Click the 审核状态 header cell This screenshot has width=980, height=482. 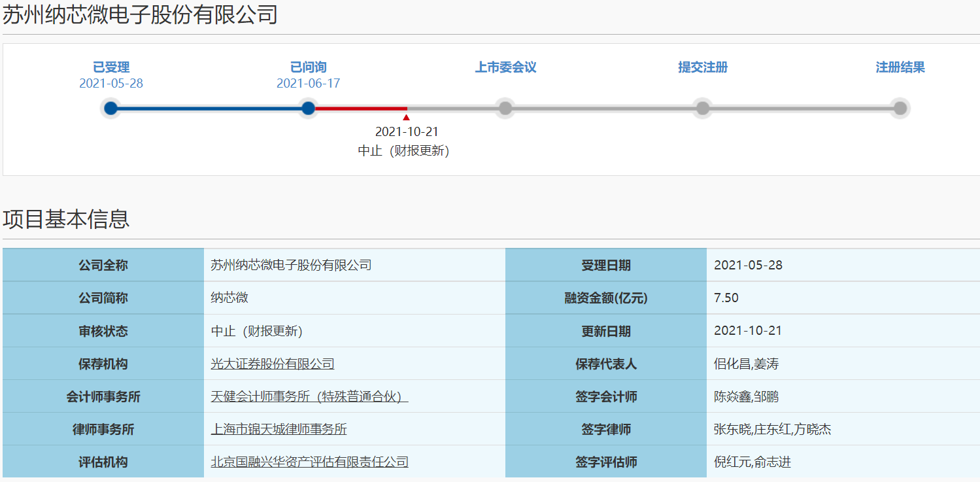point(103,331)
